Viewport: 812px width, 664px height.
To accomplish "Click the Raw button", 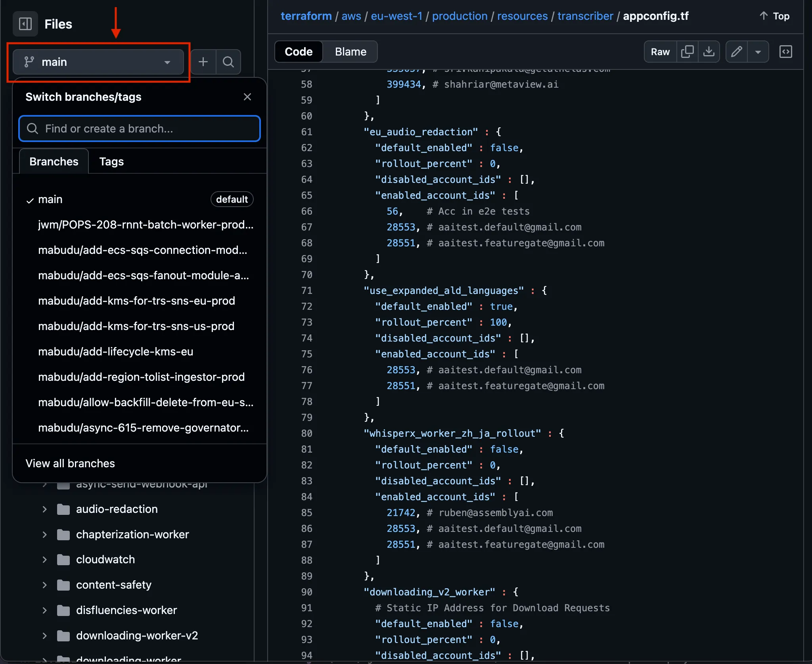I will pyautogui.click(x=660, y=52).
